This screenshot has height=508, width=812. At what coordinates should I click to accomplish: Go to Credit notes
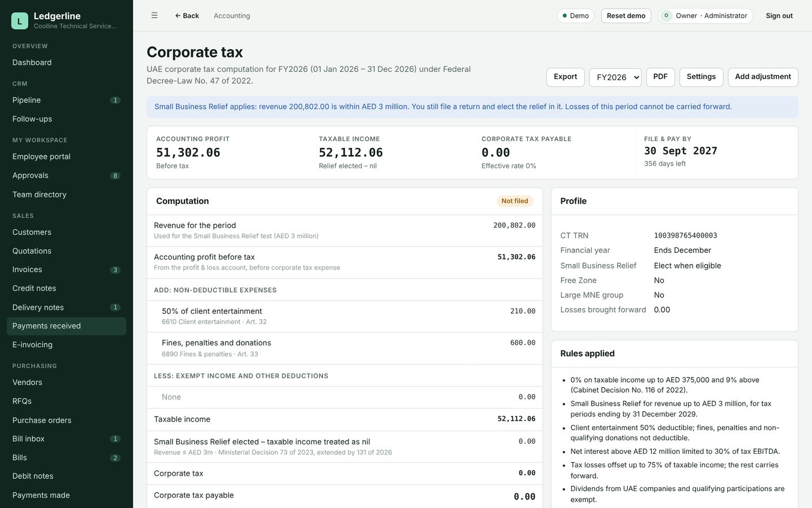tap(67, 288)
